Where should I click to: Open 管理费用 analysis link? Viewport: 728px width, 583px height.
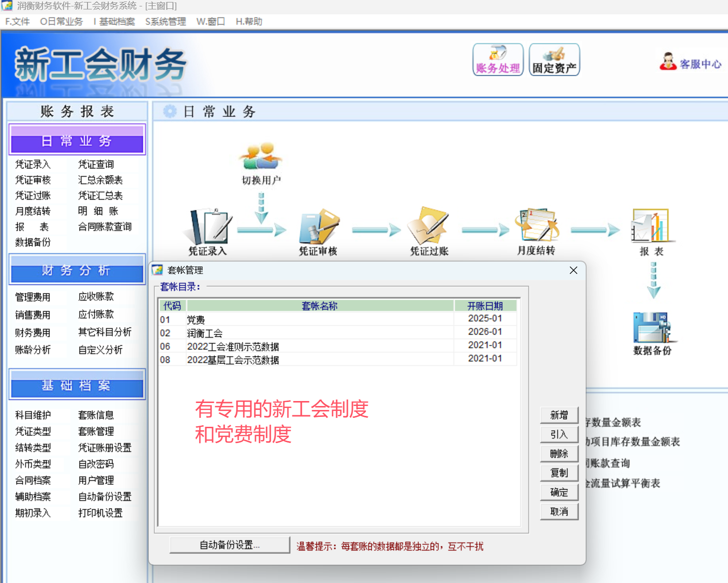33,297
